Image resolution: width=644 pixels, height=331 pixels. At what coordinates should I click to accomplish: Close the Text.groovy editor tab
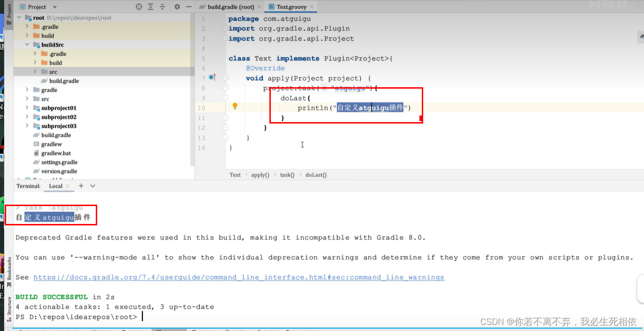point(311,7)
